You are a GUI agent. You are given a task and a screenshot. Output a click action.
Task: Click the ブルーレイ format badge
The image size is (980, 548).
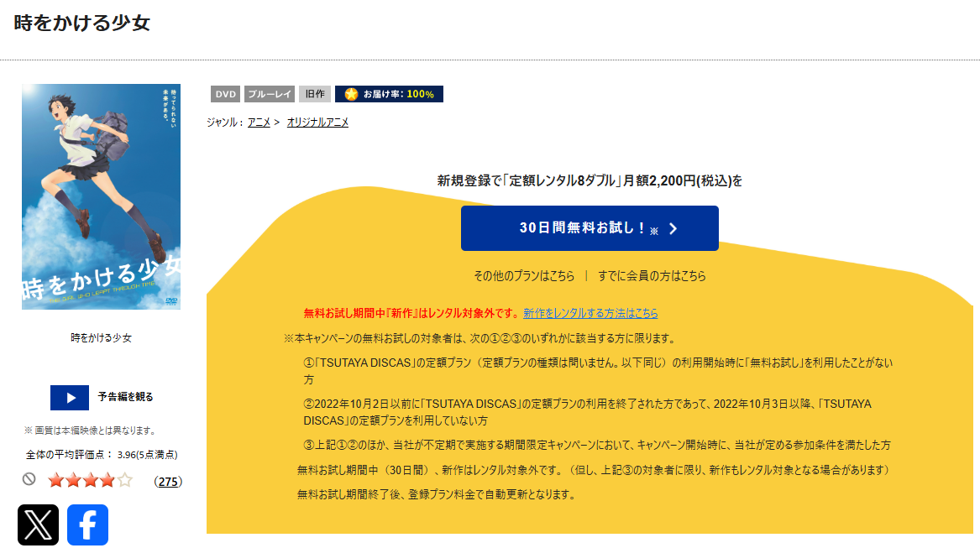[x=269, y=94]
